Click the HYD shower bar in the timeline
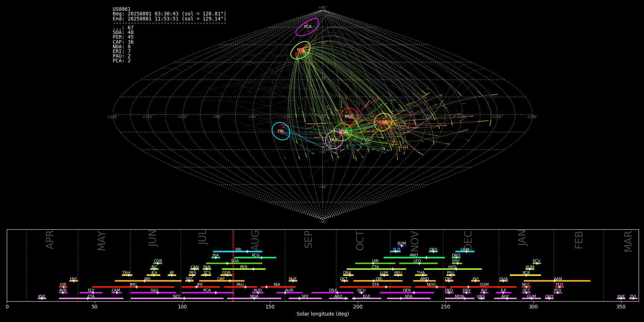 (x=453, y=269)
